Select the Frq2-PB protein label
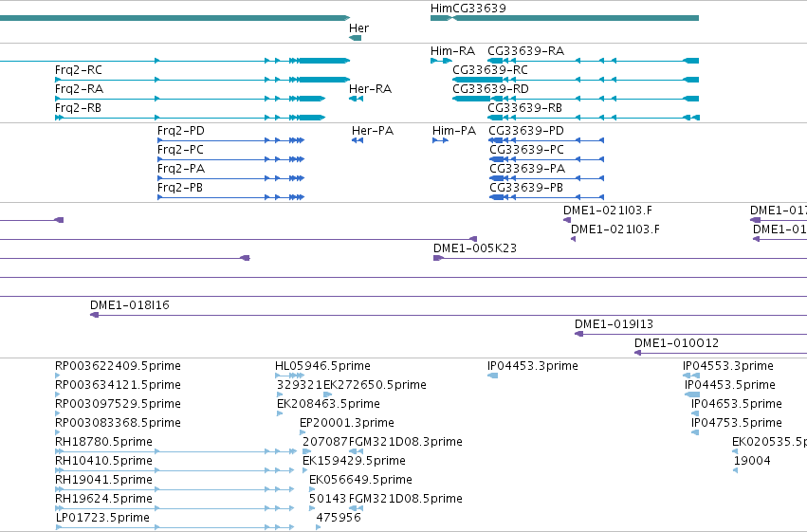This screenshot has width=807, height=532. 180,188
